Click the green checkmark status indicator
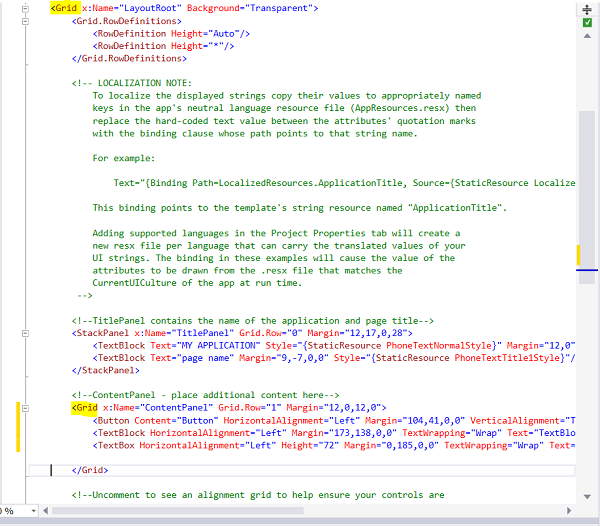The image size is (600, 526). click(587, 23)
